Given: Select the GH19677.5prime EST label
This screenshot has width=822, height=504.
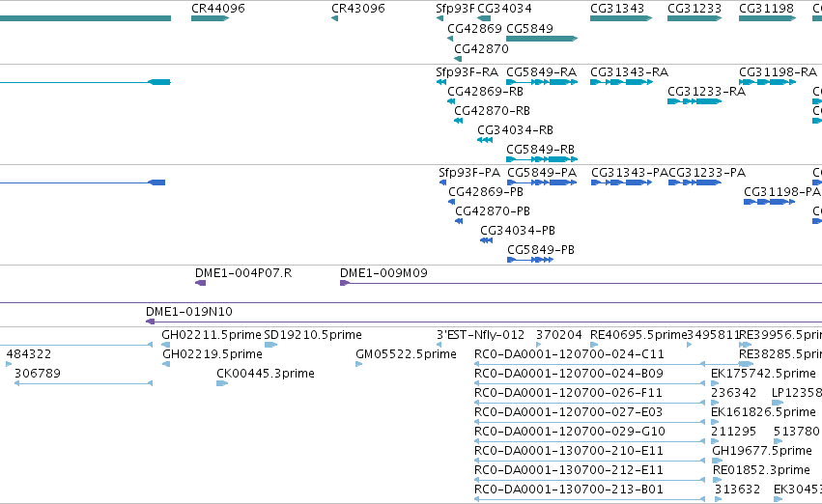Looking at the screenshot, I should (762, 451).
